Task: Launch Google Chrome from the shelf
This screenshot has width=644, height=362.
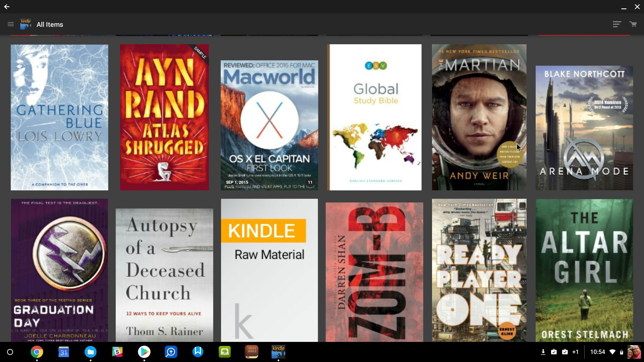Action: click(37, 352)
